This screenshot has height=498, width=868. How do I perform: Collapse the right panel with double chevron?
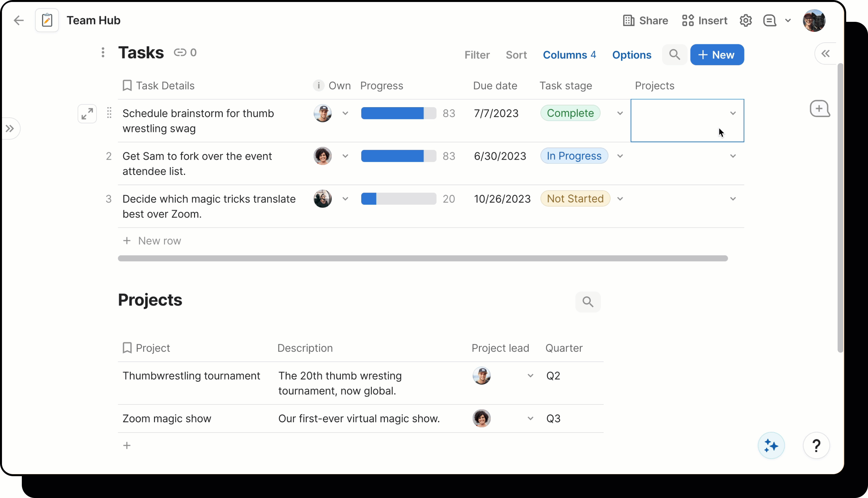(x=825, y=54)
